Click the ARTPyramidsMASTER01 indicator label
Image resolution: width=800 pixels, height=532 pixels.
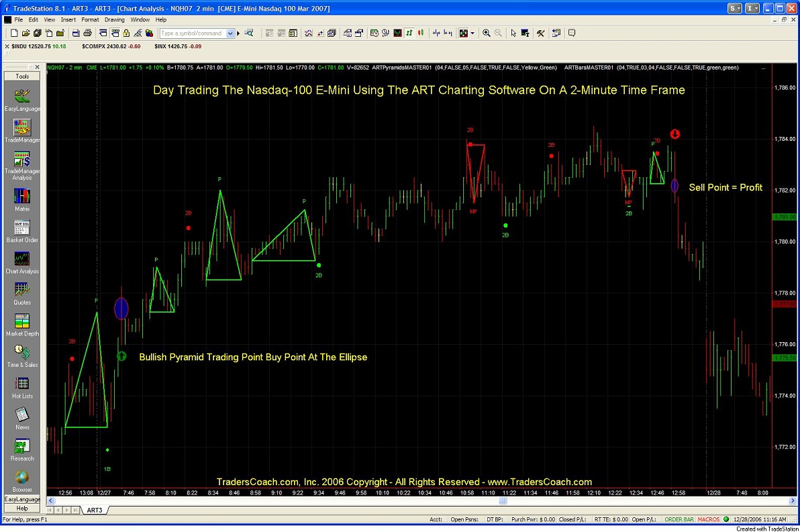402,67
